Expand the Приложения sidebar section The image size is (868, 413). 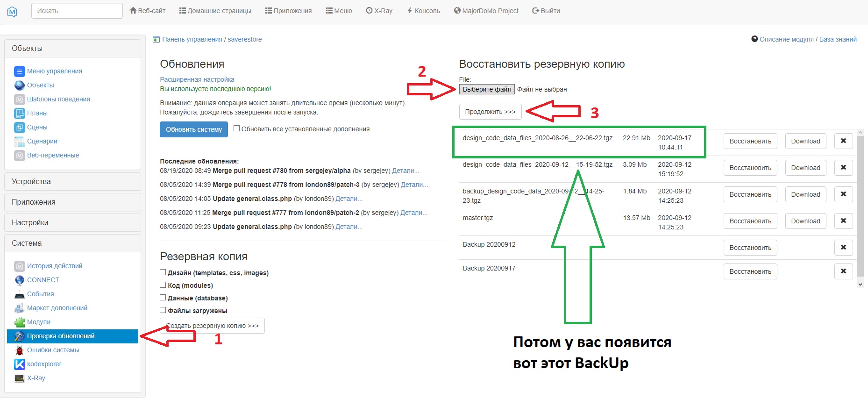(72, 202)
